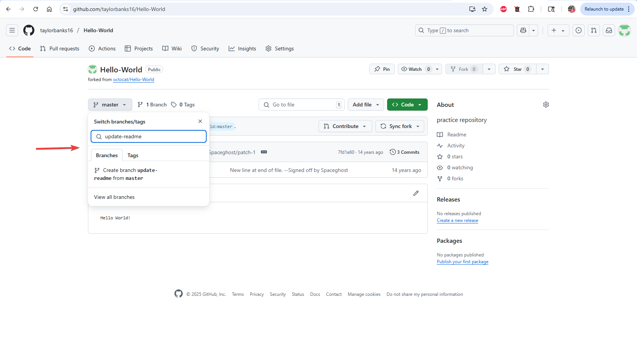Click the Type / to search box

[464, 30]
